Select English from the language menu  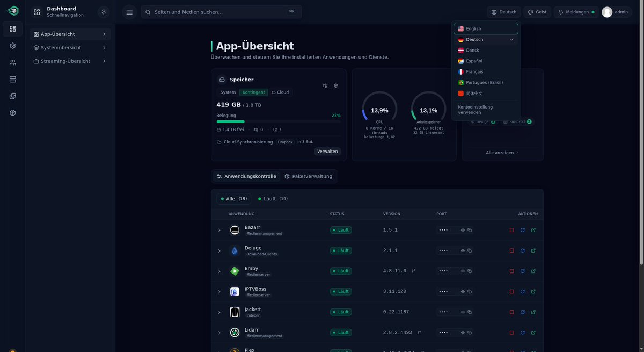[x=486, y=29]
